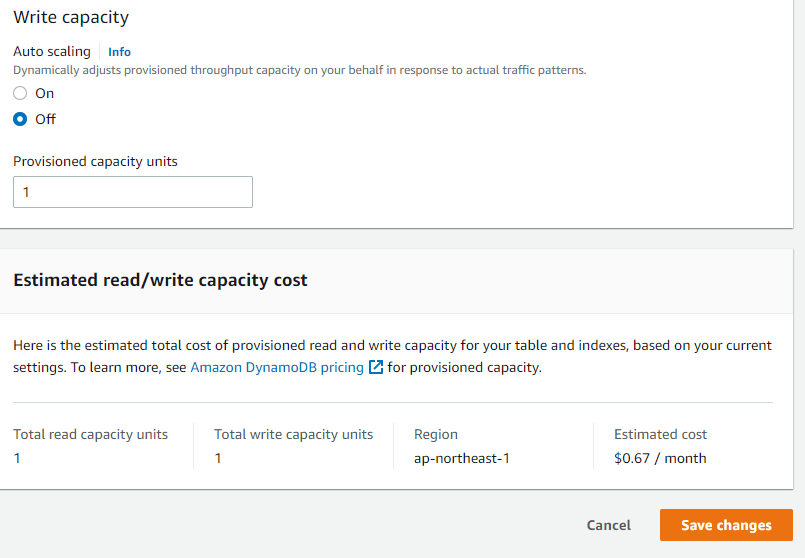Open the Info link for Auto scaling
The image size is (805, 558).
(x=119, y=52)
